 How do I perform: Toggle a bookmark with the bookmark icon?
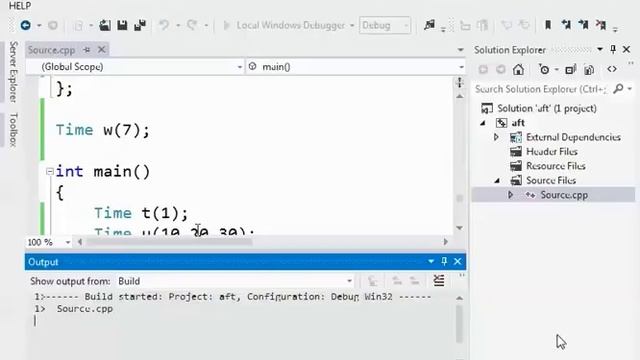[548, 25]
